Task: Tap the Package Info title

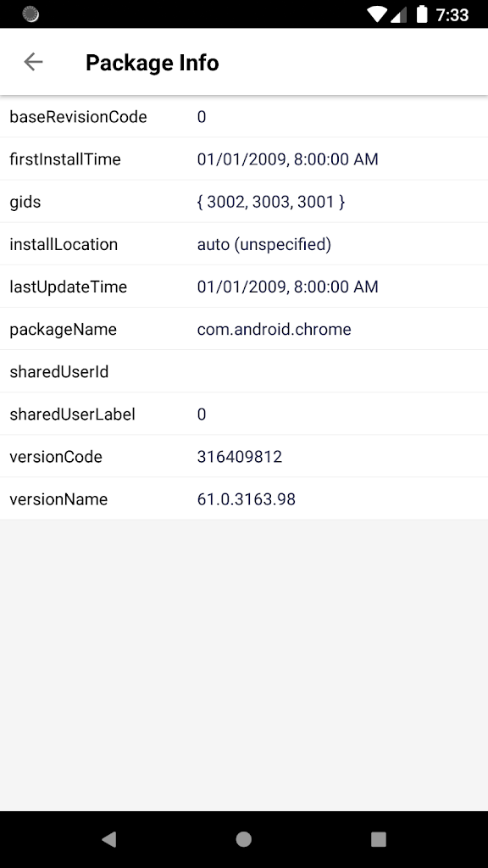Action: point(152,63)
